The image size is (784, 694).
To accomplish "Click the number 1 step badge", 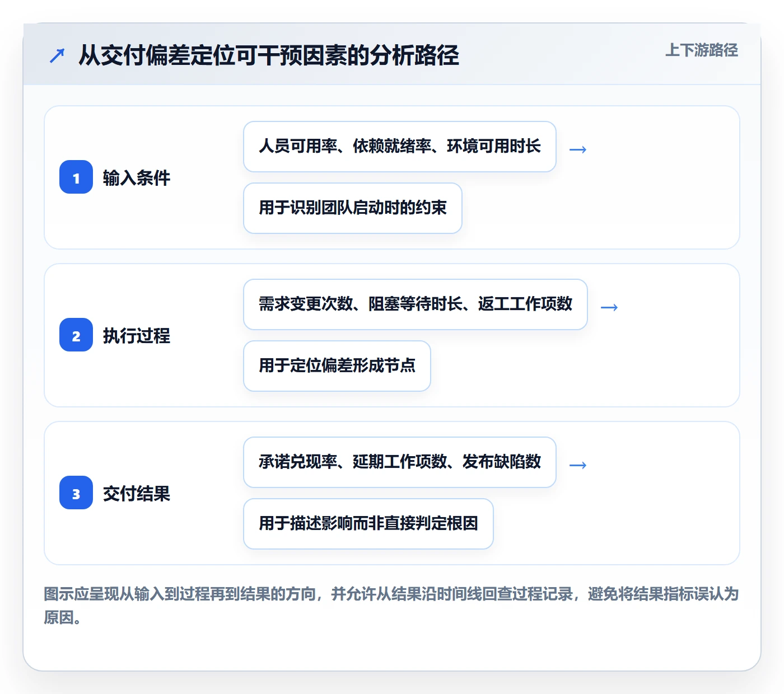I will [x=76, y=177].
